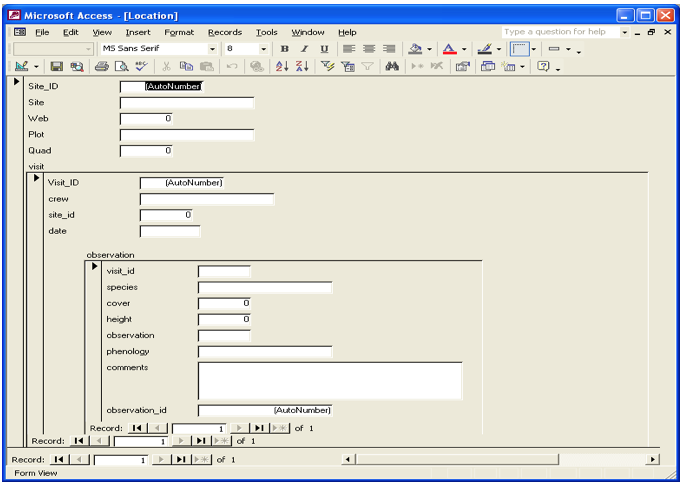Open the Properties sheet icon
This screenshot has width=686, height=486.
pyautogui.click(x=462, y=66)
